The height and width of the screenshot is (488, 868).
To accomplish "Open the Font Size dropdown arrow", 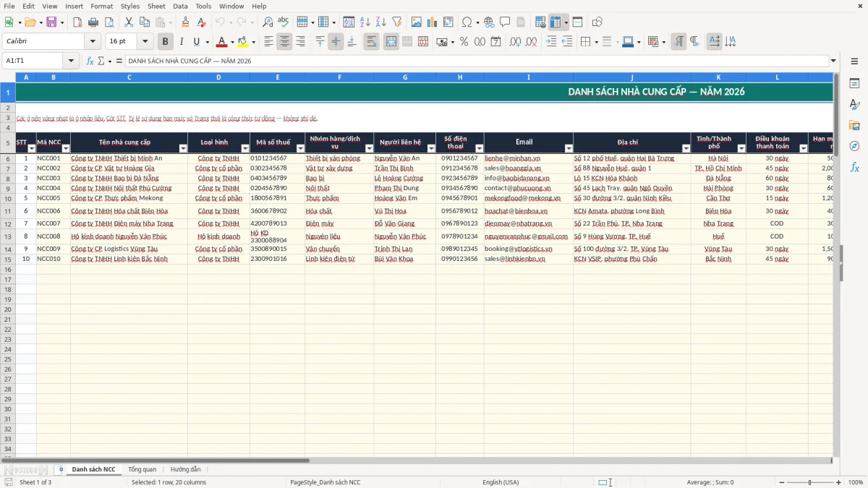I will click(145, 42).
